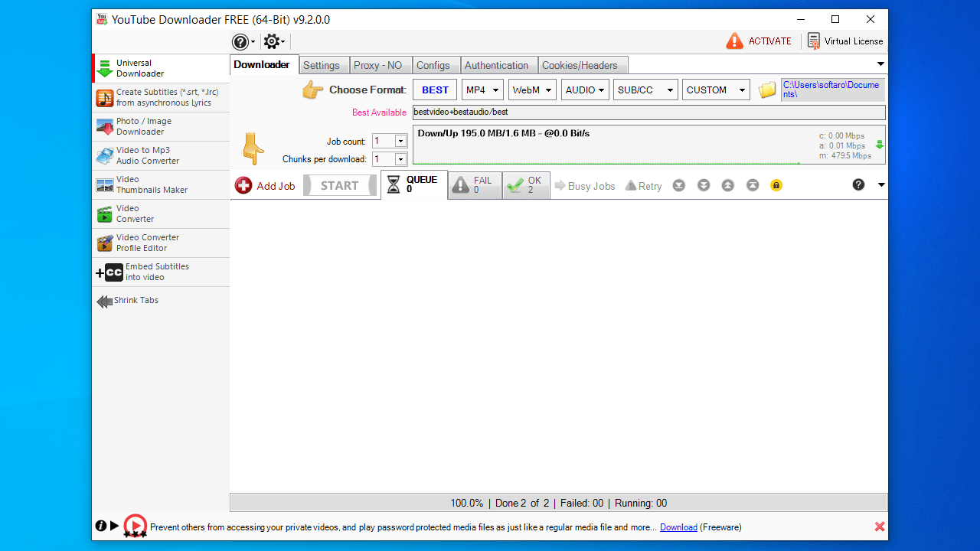Click the pointing hand beside Choose Format

click(x=312, y=90)
